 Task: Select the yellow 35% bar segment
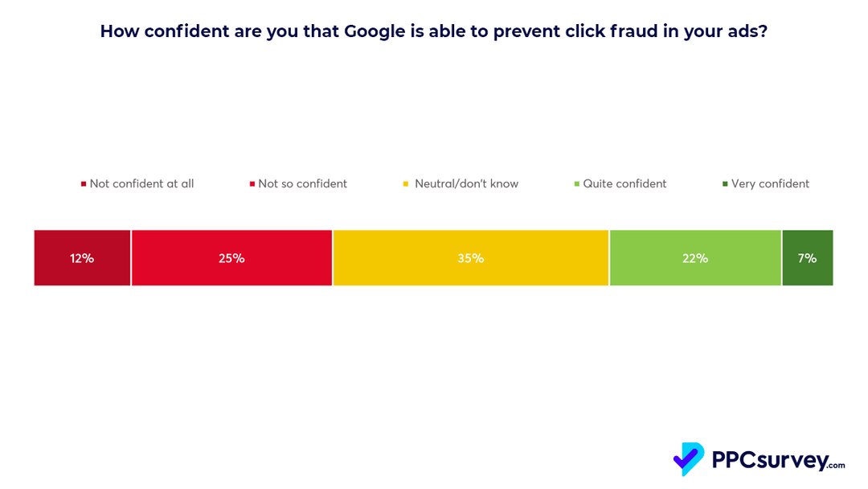[x=471, y=258]
